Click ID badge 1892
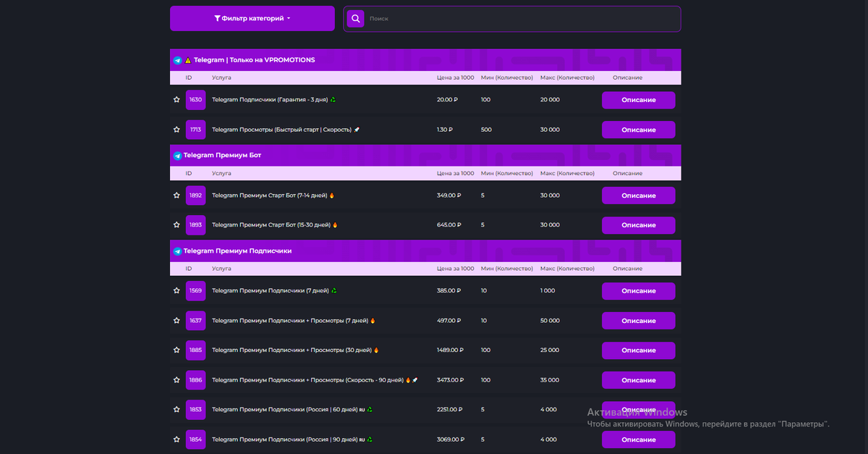Viewport: 868px width, 454px height. 196,196
